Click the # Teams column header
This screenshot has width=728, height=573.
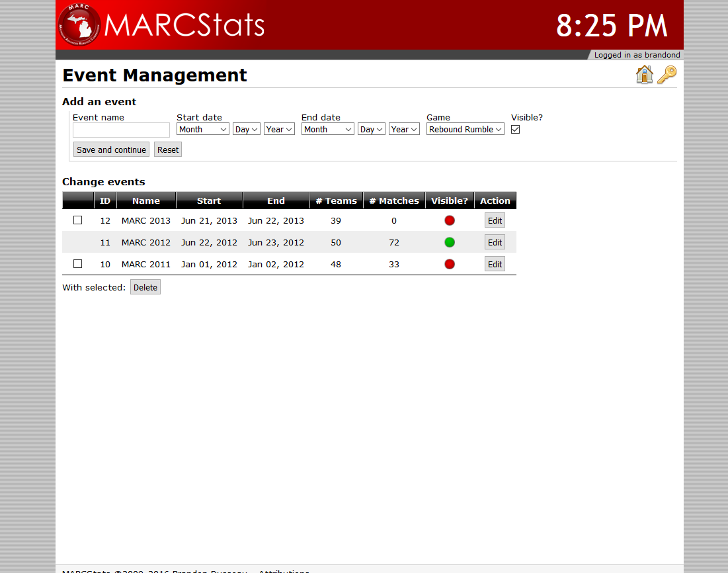pos(337,200)
